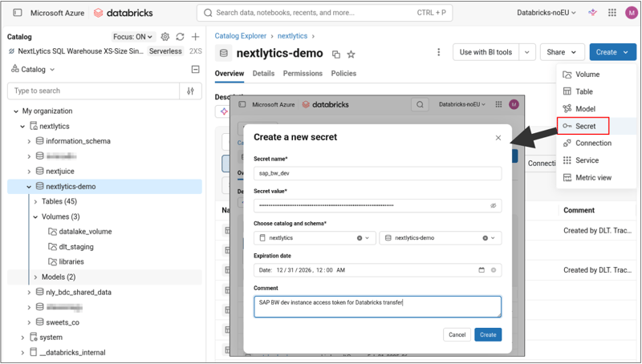
Task: Add new catalog item with plus icon
Action: click(195, 37)
